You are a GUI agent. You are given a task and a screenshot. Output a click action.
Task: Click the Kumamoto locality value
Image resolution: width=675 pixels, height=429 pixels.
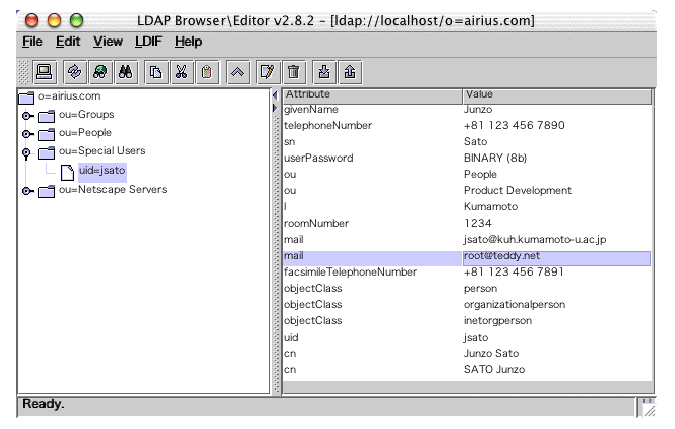(x=491, y=207)
